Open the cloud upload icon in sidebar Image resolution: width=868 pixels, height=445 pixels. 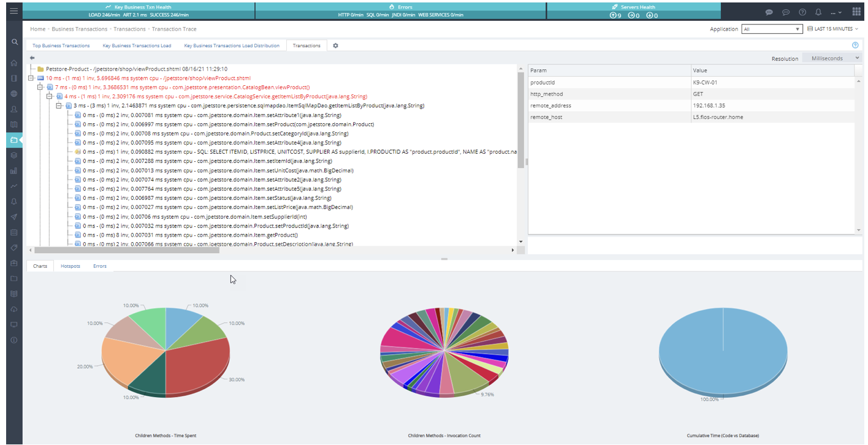14,309
